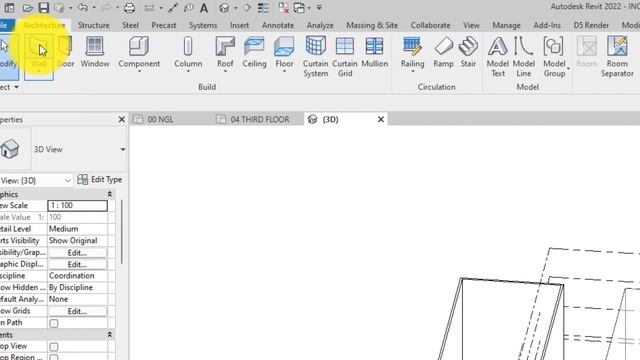This screenshot has width=640, height=360.
Task: Open the 3D View type selector dropdown
Action: (123, 149)
